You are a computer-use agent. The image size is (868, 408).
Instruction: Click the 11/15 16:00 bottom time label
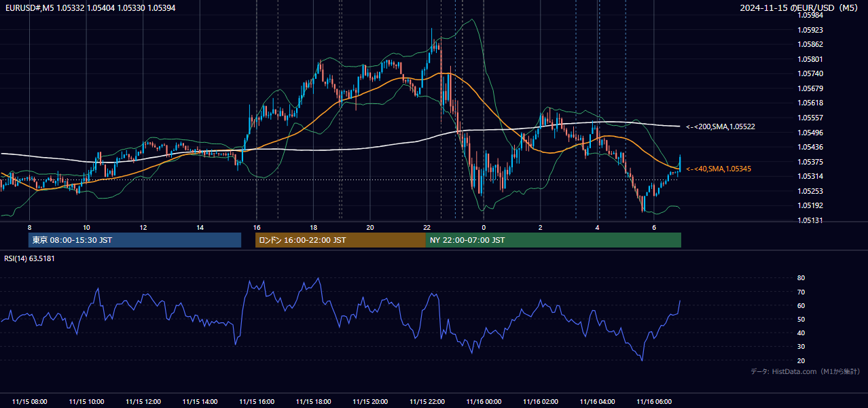257,402
